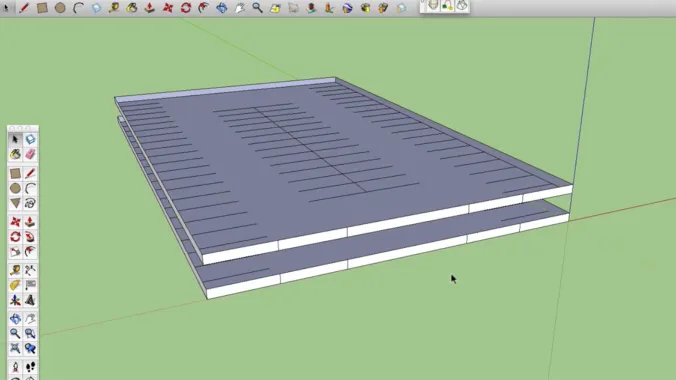Choose the Freehand scribble tool
The image size is (676, 380).
(x=30, y=203)
